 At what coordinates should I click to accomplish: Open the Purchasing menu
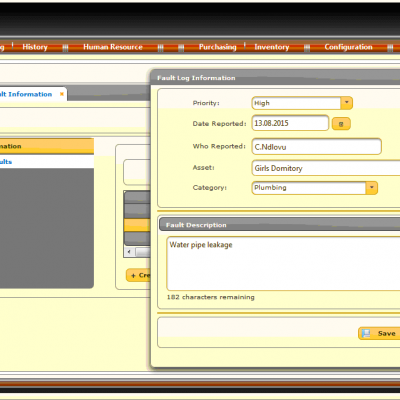[x=217, y=47]
